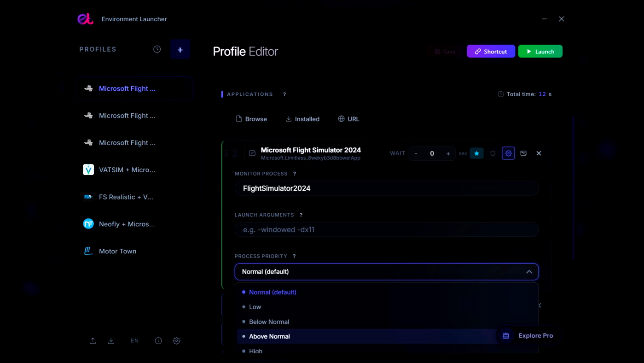Click the Neofly profile icon
The width and height of the screenshot is (644, 363).
tap(88, 224)
